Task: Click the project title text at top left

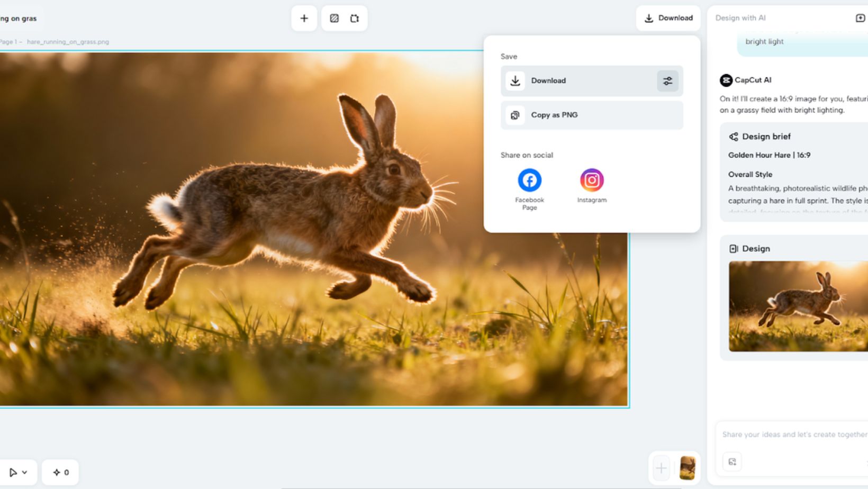Action: (x=19, y=19)
